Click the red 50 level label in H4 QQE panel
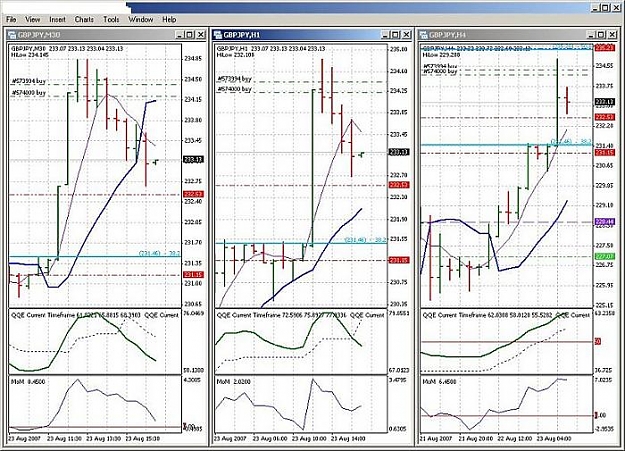 (598, 342)
